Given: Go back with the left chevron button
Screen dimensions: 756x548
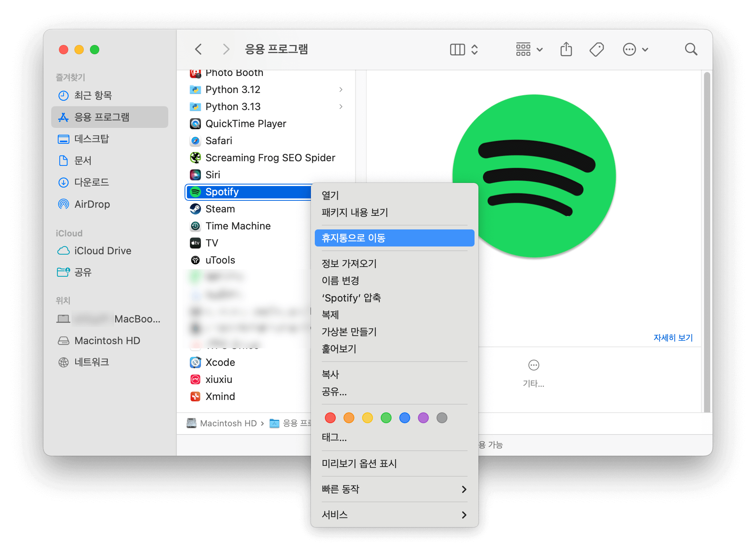Looking at the screenshot, I should coord(198,49).
